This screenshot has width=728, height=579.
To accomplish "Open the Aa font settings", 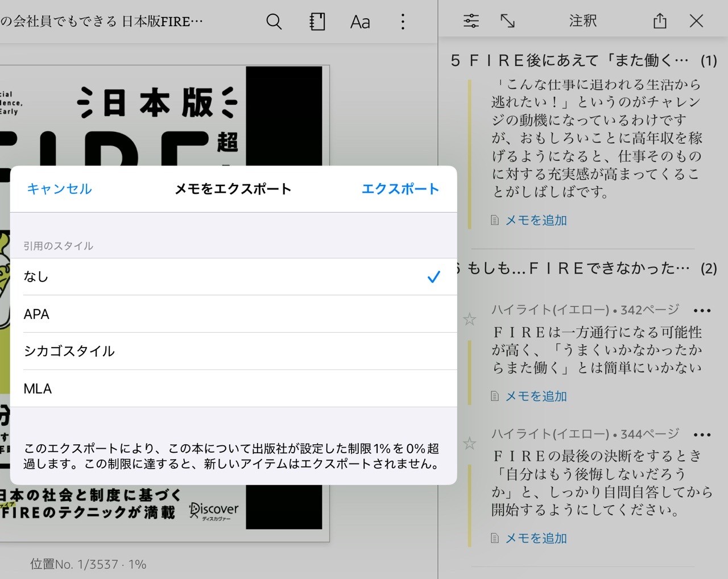I will pyautogui.click(x=360, y=22).
